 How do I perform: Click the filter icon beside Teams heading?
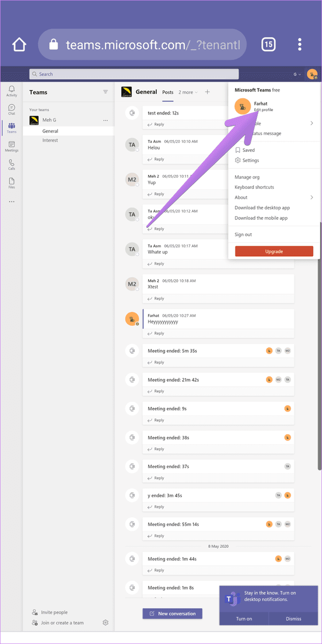coord(105,92)
